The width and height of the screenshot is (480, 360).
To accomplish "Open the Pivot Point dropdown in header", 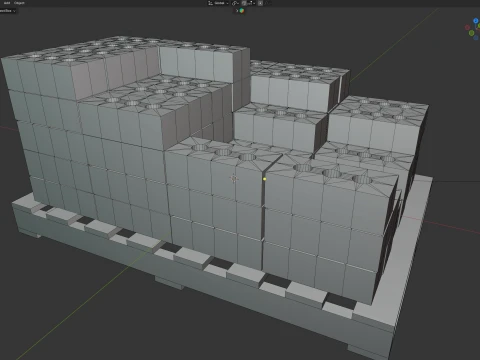I will [x=235, y=3].
